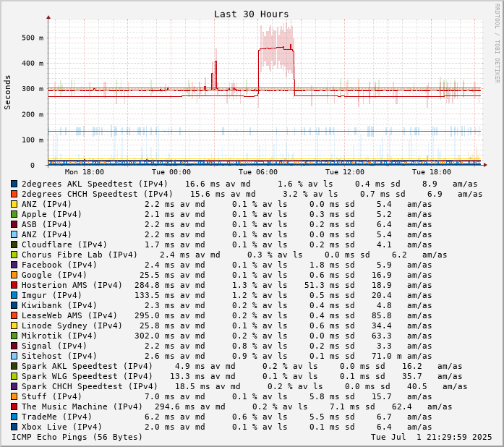Click the '500 m' y-axis tick label
The width and height of the screenshot is (504, 447).
point(33,38)
